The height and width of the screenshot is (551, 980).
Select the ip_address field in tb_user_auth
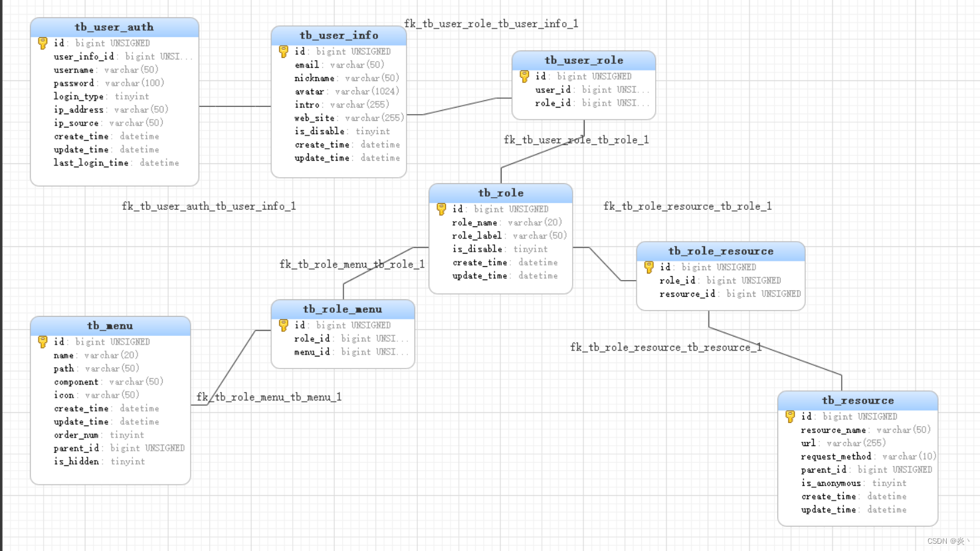[x=110, y=110]
